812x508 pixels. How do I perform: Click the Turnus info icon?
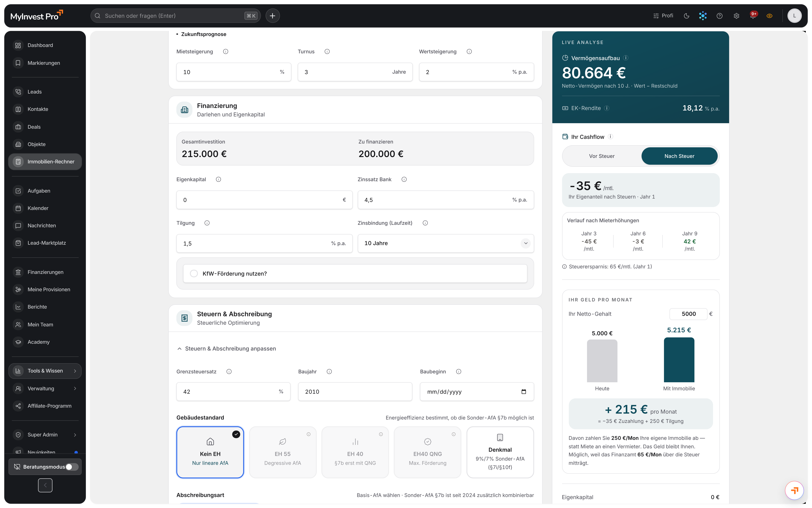click(327, 51)
